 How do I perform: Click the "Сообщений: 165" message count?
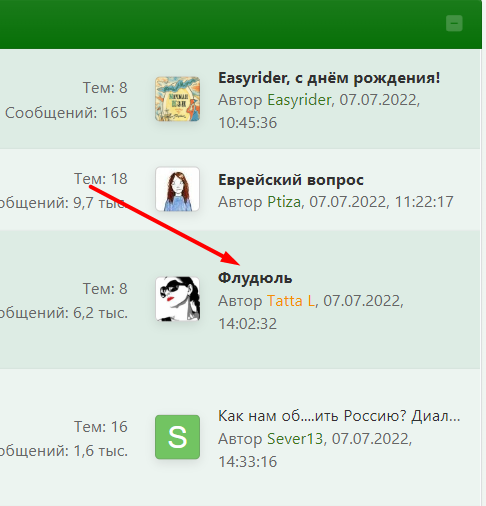[x=66, y=113]
